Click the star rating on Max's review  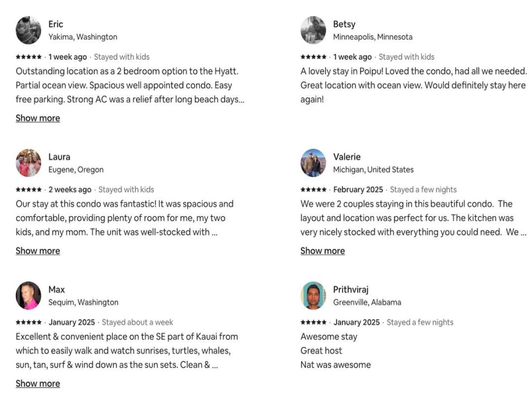coord(29,323)
